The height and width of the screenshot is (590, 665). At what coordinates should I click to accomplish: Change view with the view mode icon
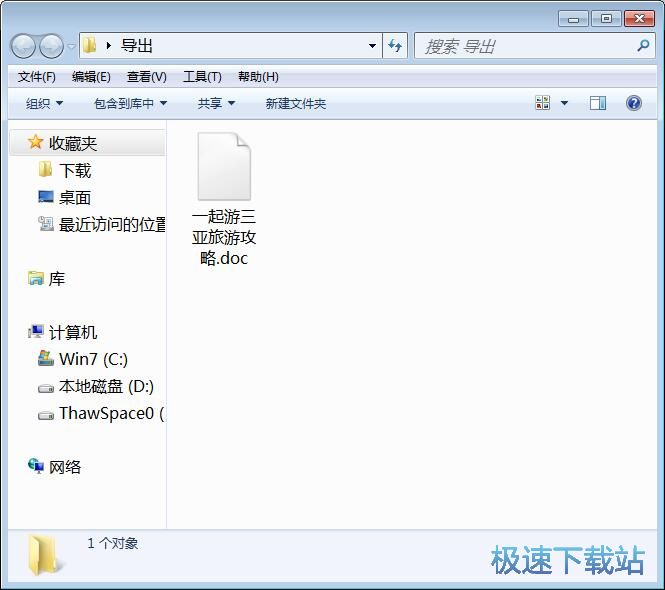click(542, 103)
